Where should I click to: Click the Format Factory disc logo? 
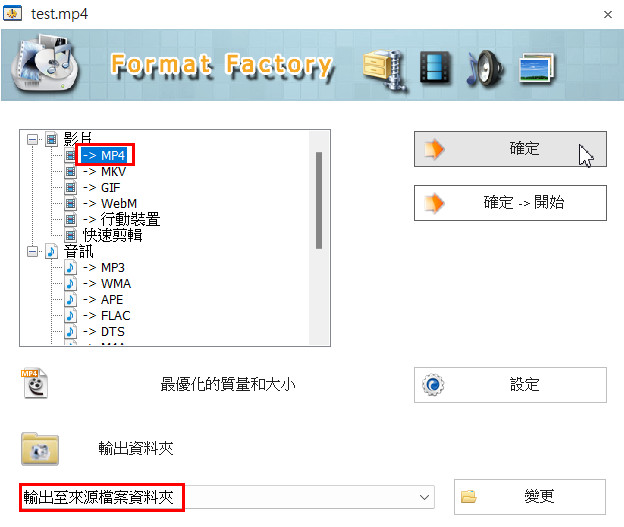pos(44,63)
